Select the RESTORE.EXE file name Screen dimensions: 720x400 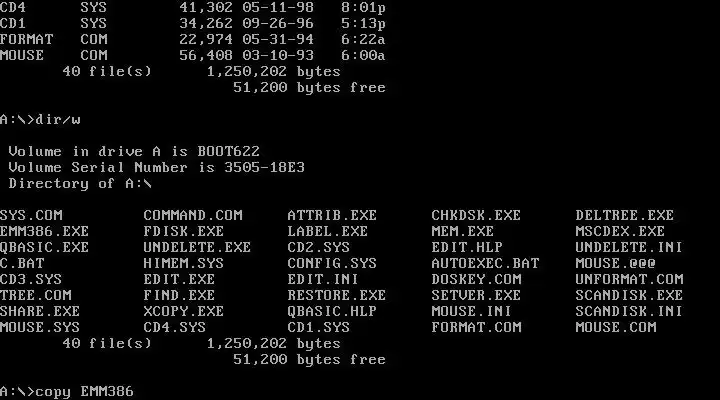(337, 295)
